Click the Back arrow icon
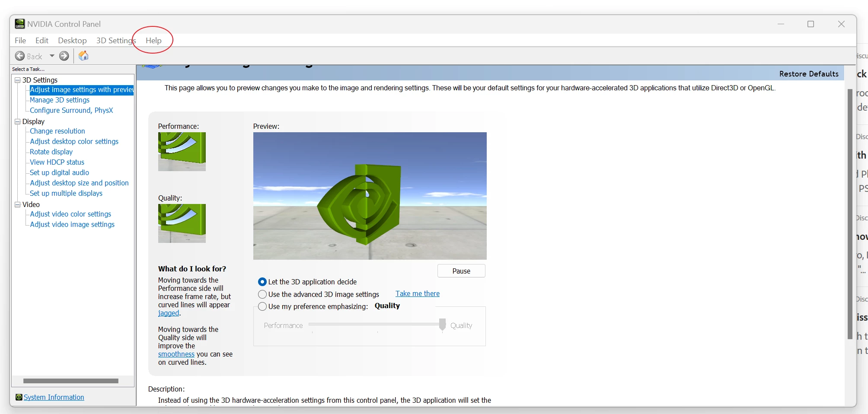Image resolution: width=868 pixels, height=414 pixels. tap(20, 56)
